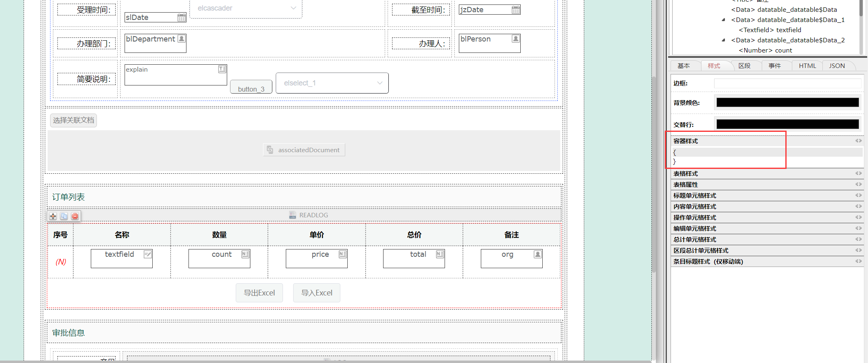Click the code toggle icon beside 容器样式
The height and width of the screenshot is (363, 868).
click(859, 141)
